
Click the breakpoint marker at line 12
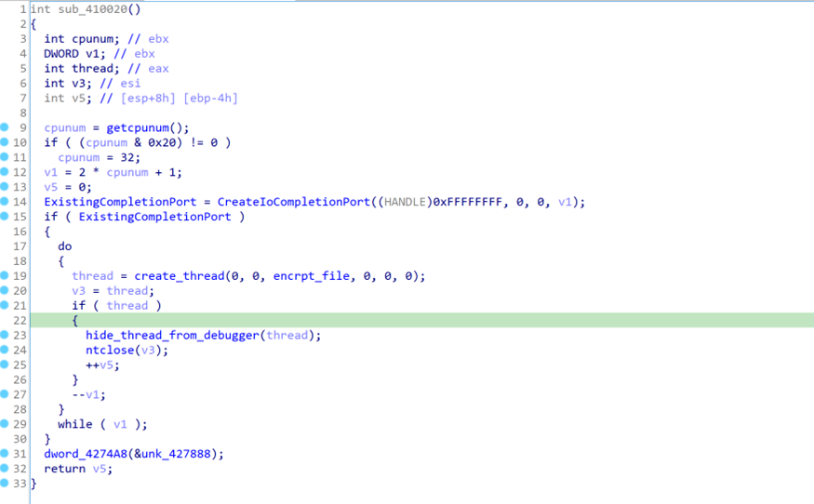[6, 172]
